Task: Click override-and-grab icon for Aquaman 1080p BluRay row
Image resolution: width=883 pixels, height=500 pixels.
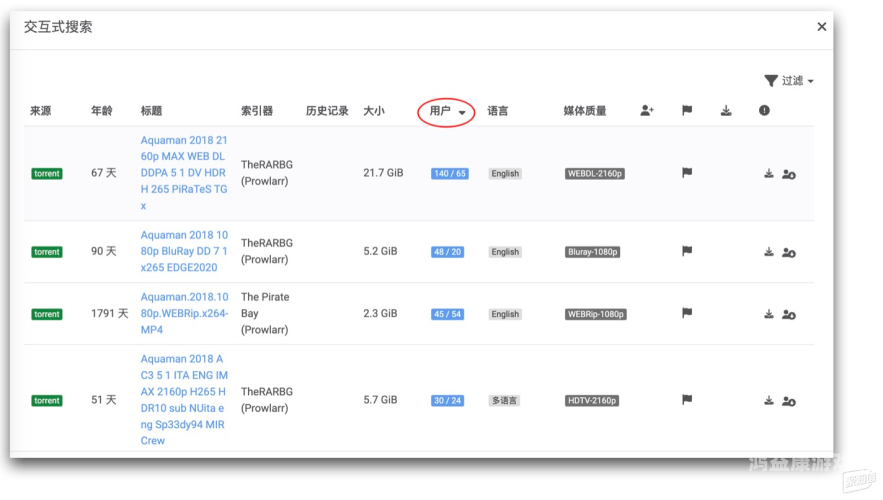Action: (789, 252)
